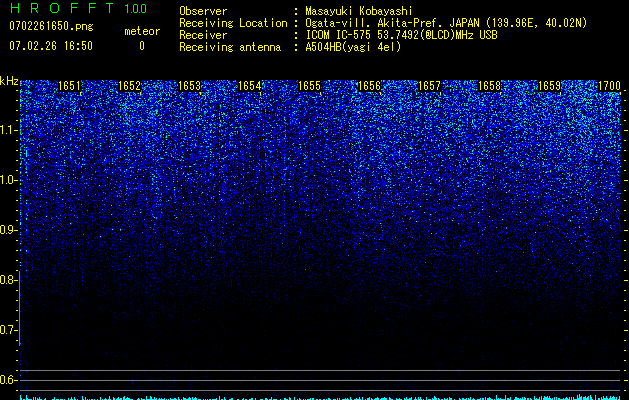Viewport: 629px width, 400px height.
Task: Click the 0.8 kHz axis label
Action: click(x=8, y=280)
